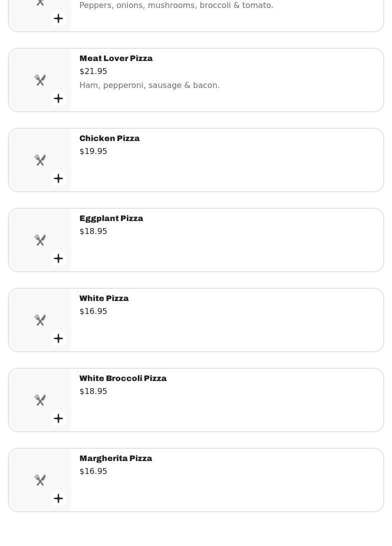Add Meat Lover Pizza using plus icon
The width and height of the screenshot is (392, 546).
coord(58,98)
